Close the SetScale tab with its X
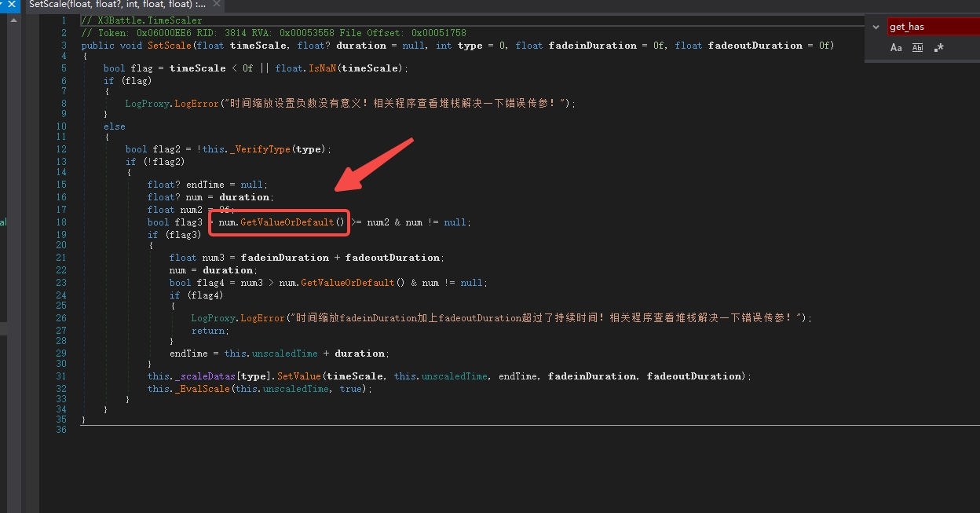The width and height of the screenshot is (980, 513). click(x=217, y=5)
